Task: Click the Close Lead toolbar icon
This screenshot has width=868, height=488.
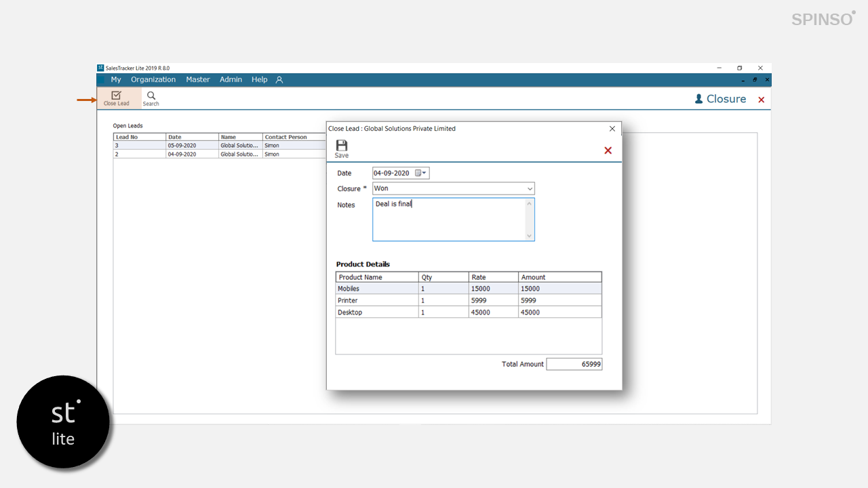Action: click(x=116, y=98)
